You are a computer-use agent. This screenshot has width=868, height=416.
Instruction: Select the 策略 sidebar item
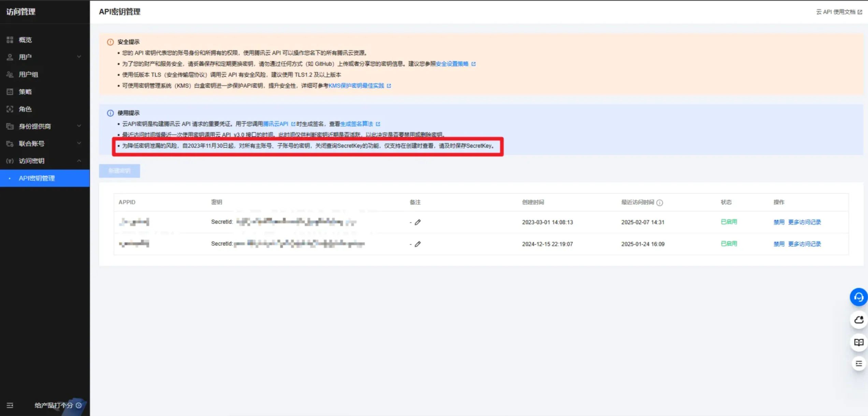point(25,92)
